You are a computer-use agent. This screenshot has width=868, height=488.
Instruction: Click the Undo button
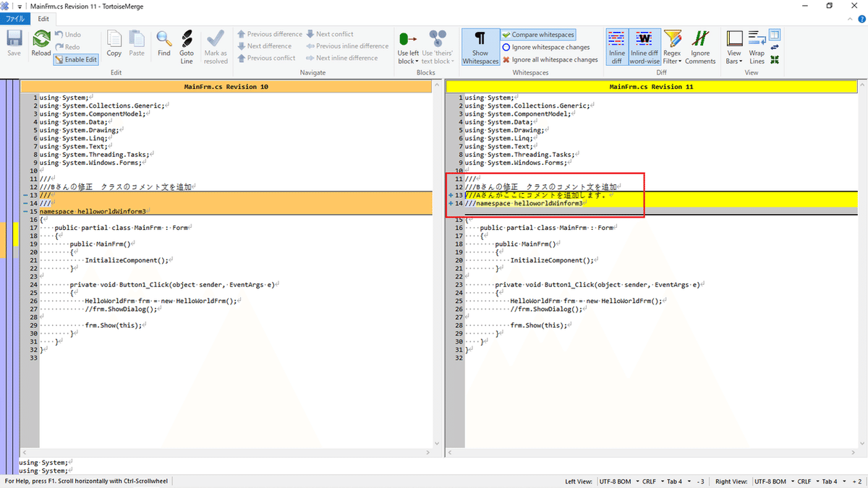click(67, 34)
